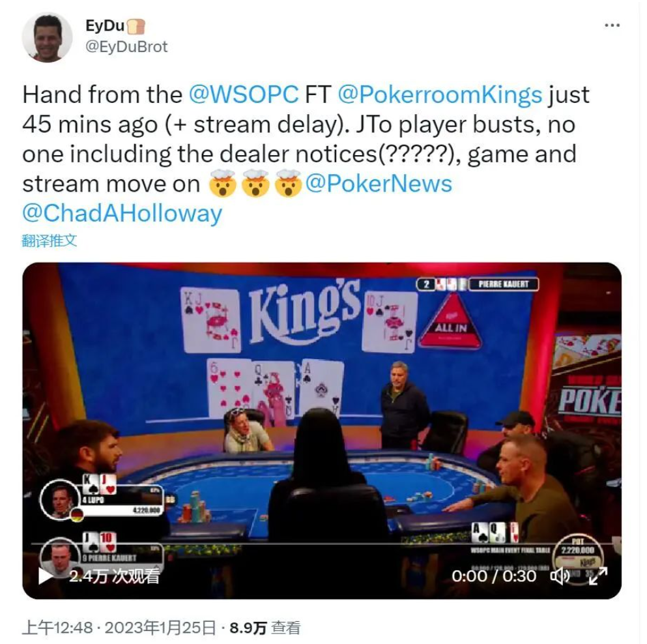Screen dimensions: 647x644
Task: Open the EyDu display name
Action: [x=105, y=25]
